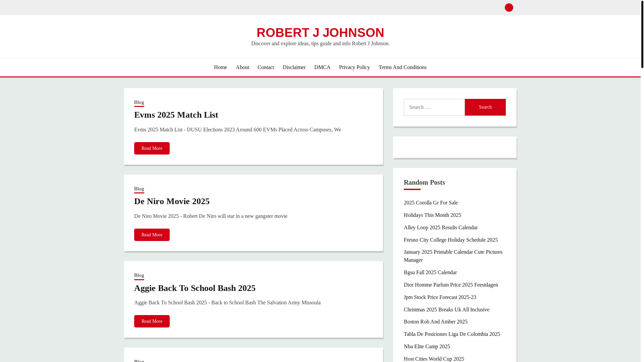Go to the Contact page
Viewport: 644px width, 362px height.
pyautogui.click(x=266, y=67)
